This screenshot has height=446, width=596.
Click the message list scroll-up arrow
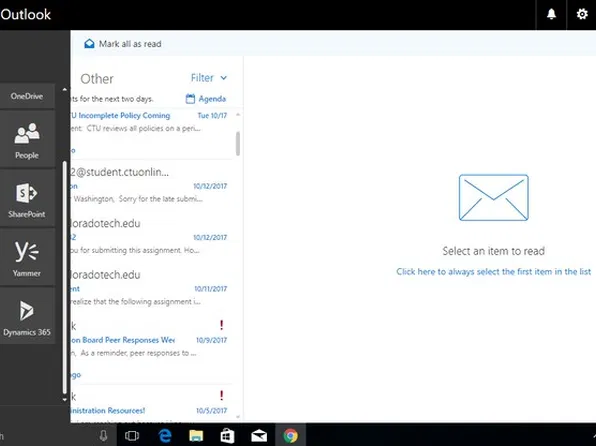click(238, 114)
